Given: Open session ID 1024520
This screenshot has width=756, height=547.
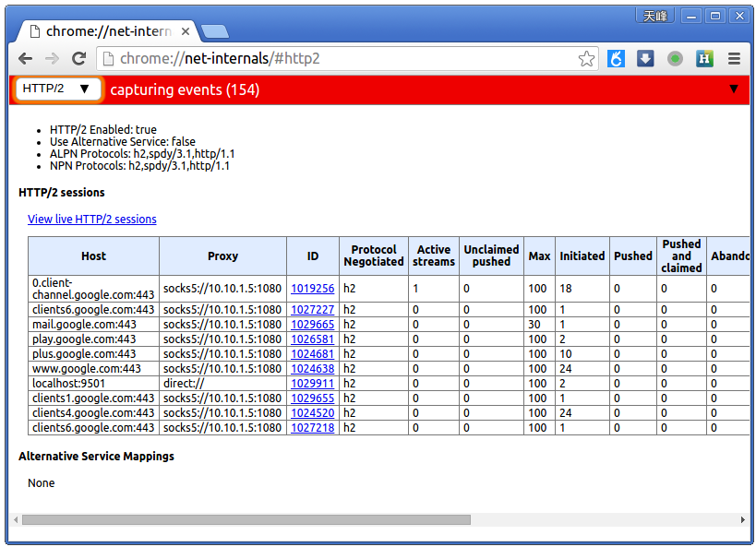Looking at the screenshot, I should coord(312,413).
